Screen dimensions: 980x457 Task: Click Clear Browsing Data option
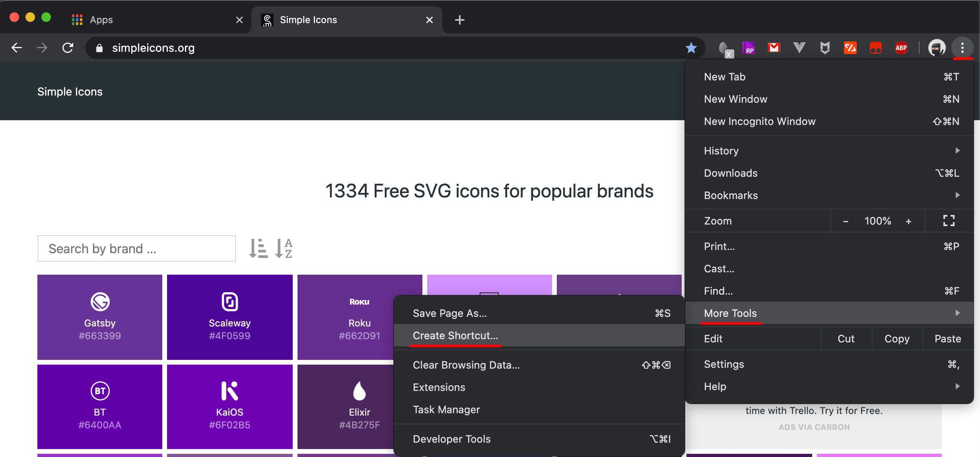coord(466,364)
